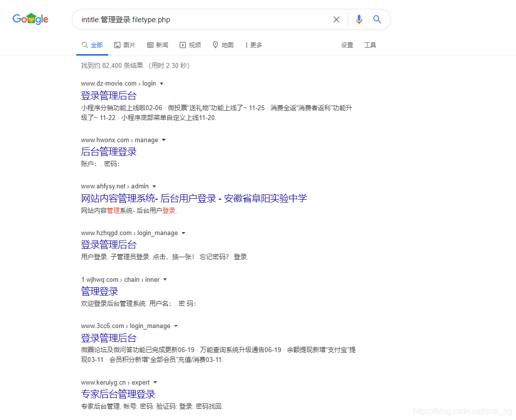Go to the 地图 maps tab
The height and width of the screenshot is (420, 516).
click(x=223, y=45)
